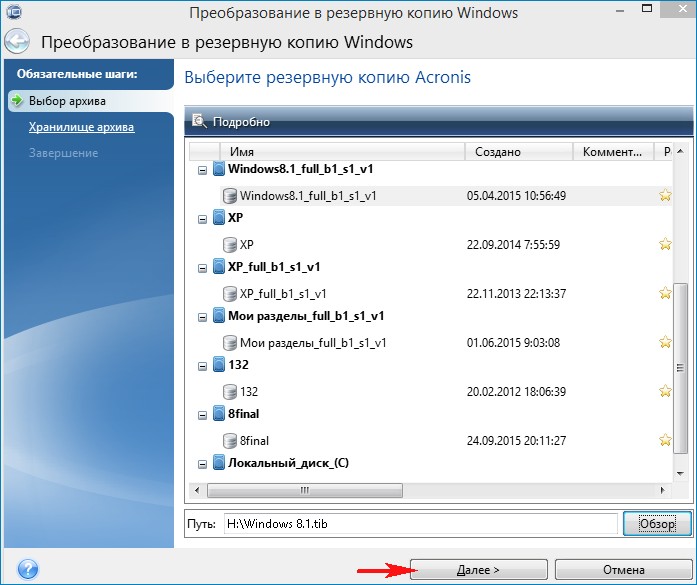Open the Хранилище архива step

point(81,127)
